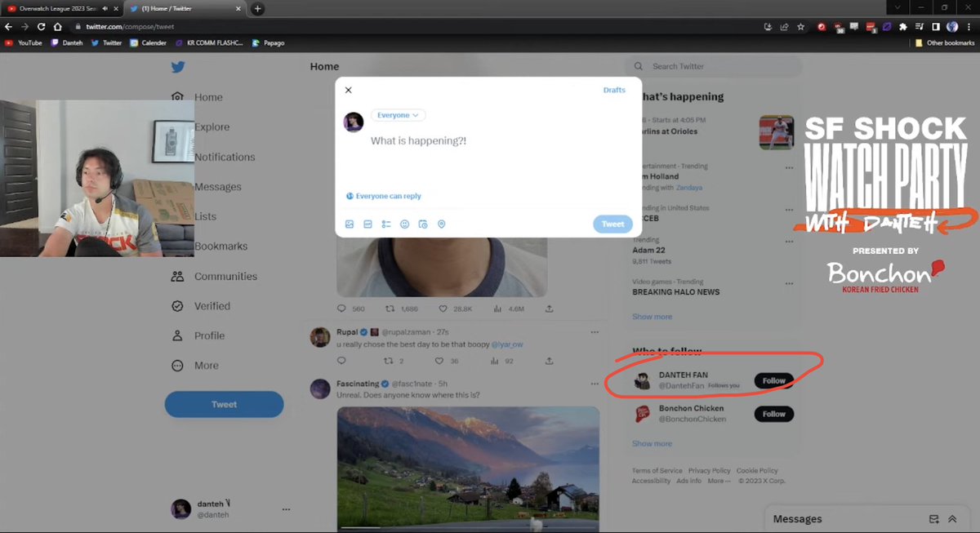
Task: Show more trends under What's happening
Action: [652, 317]
